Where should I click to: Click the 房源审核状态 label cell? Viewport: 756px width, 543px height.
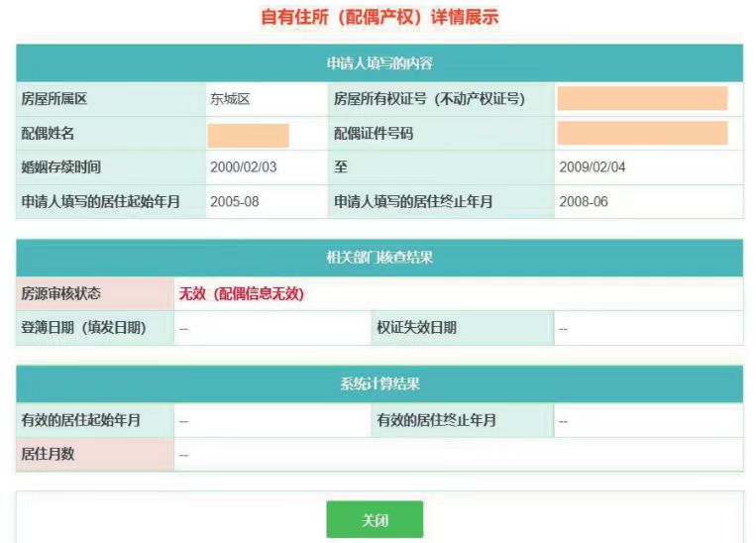61,294
